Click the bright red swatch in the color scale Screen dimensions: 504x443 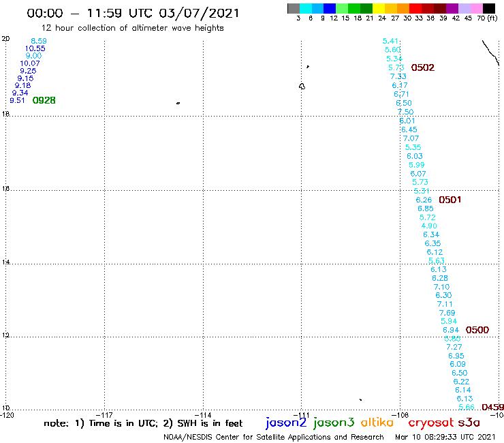415,8
